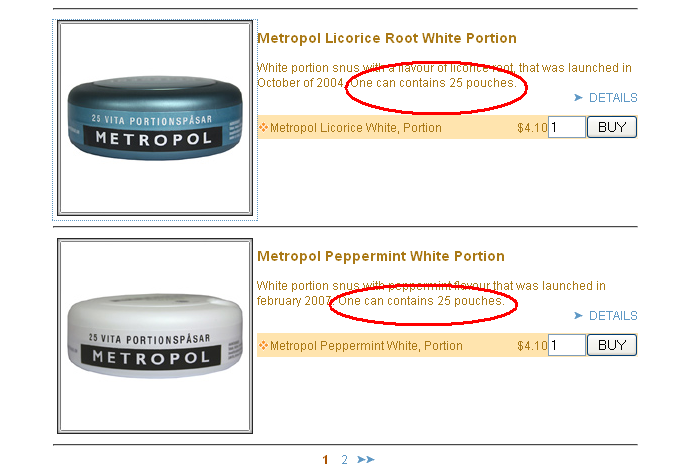Click the arrow icon beside Peppermint DETAILS
This screenshot has height=468, width=685.
pyautogui.click(x=578, y=315)
